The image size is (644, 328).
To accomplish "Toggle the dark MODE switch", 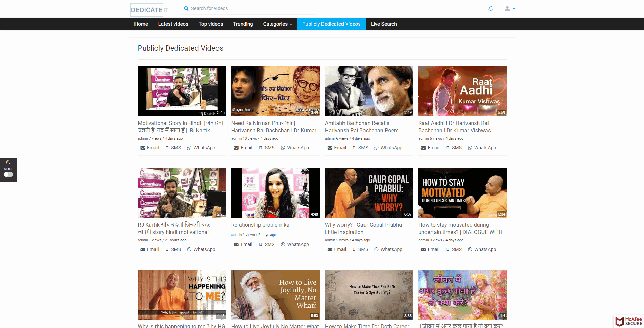I will click(8, 175).
